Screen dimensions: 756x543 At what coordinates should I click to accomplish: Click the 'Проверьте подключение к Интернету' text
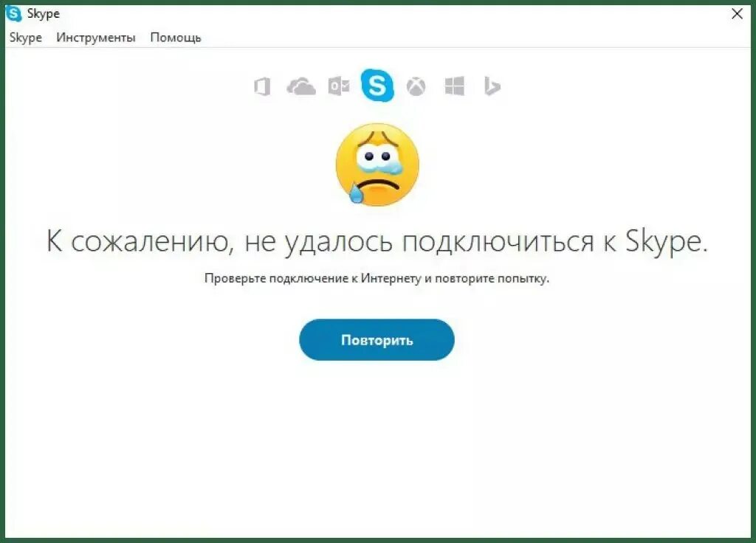pyautogui.click(x=377, y=278)
